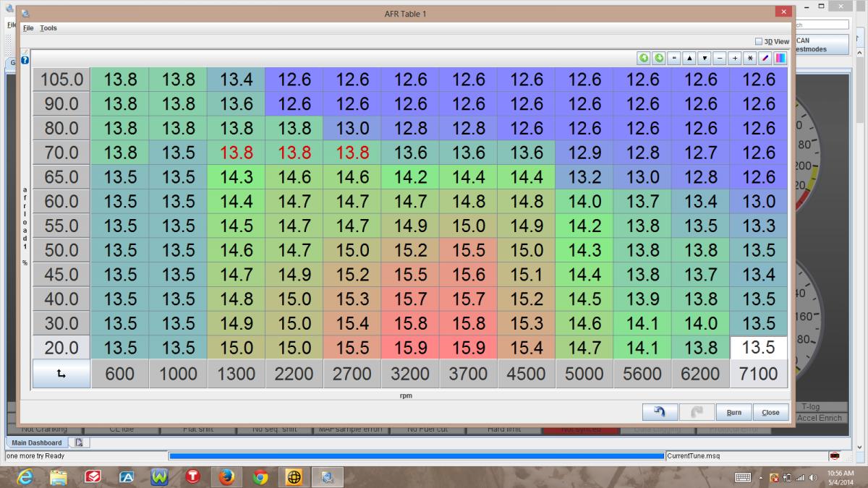Click the decrement down-triangle toolbar button
The width and height of the screenshot is (868, 488).
point(705,58)
